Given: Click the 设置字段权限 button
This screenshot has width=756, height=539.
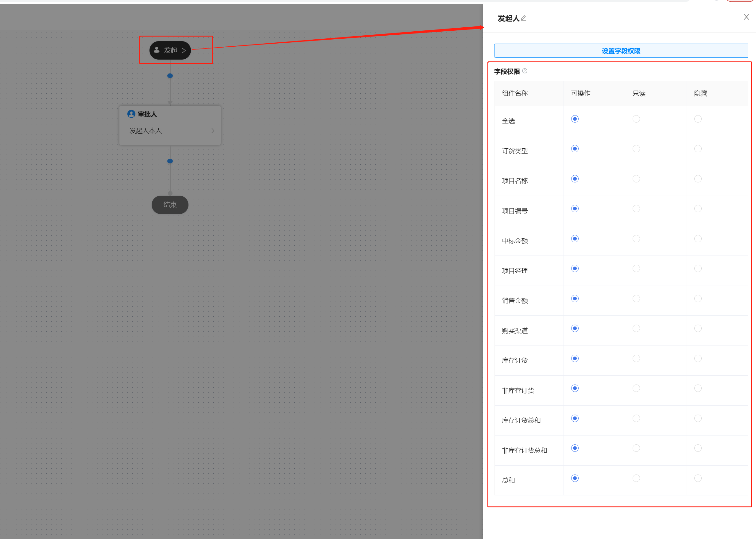Looking at the screenshot, I should [621, 51].
